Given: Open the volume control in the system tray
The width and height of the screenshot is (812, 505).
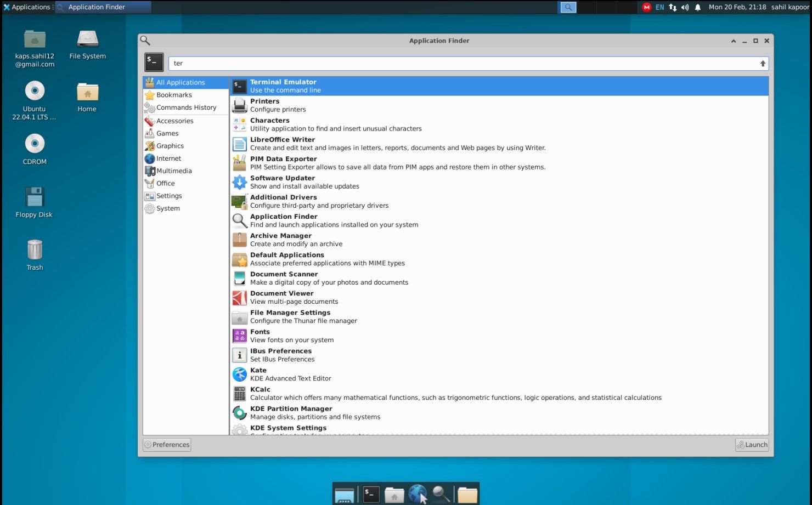Looking at the screenshot, I should point(685,7).
